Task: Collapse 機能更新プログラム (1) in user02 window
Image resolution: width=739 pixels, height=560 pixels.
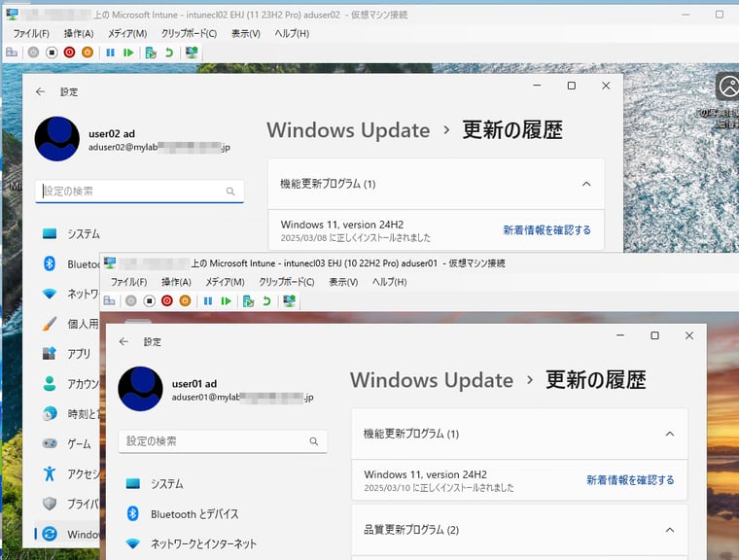Action: [x=586, y=184]
